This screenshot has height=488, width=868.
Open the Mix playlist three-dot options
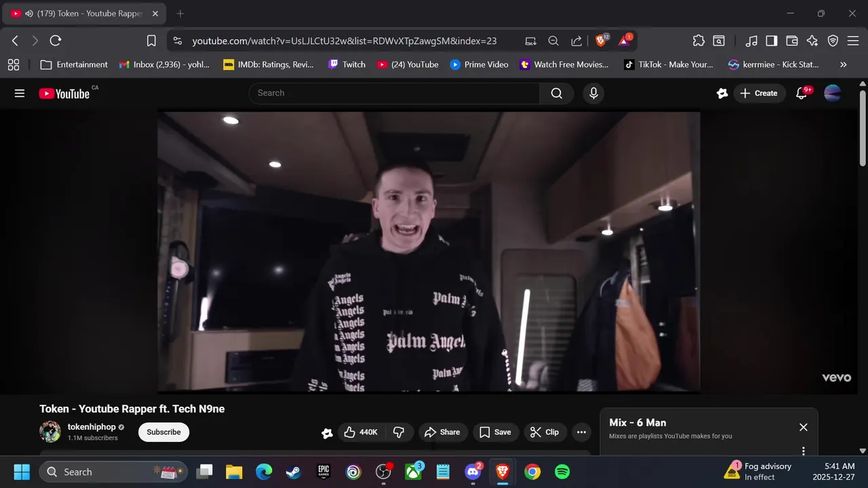pyautogui.click(x=804, y=451)
